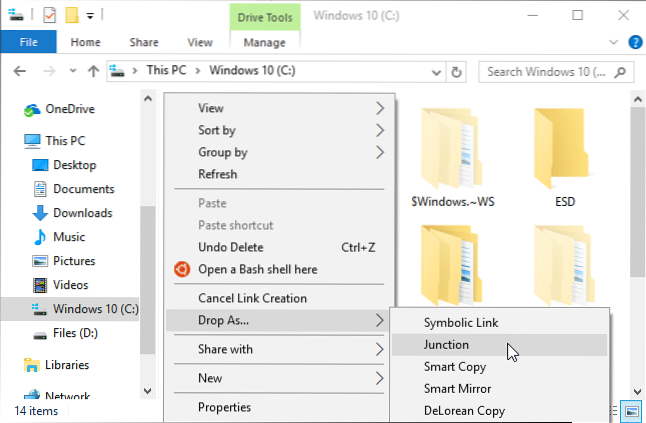Open the blue Help question mark icon

coord(635,42)
